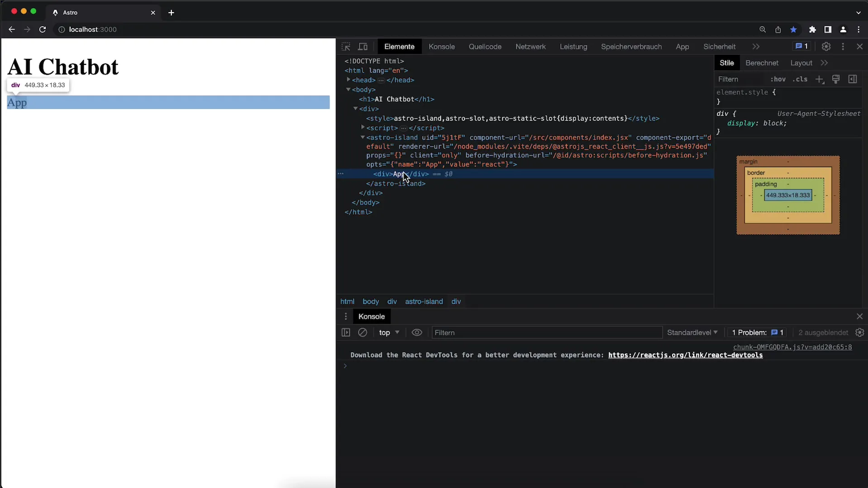Collapse the div node under body
This screenshot has height=488, width=868.
point(356,109)
